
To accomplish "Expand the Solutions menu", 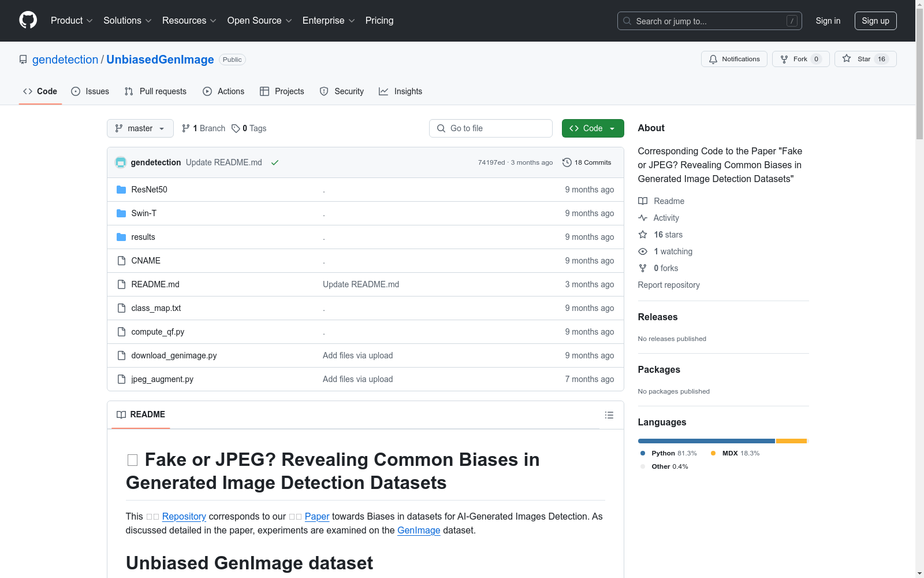I will (x=128, y=20).
